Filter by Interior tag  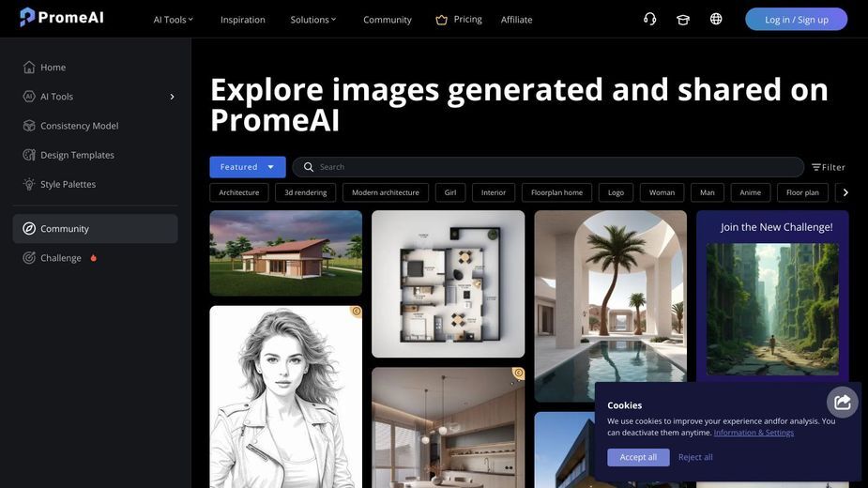click(x=494, y=192)
